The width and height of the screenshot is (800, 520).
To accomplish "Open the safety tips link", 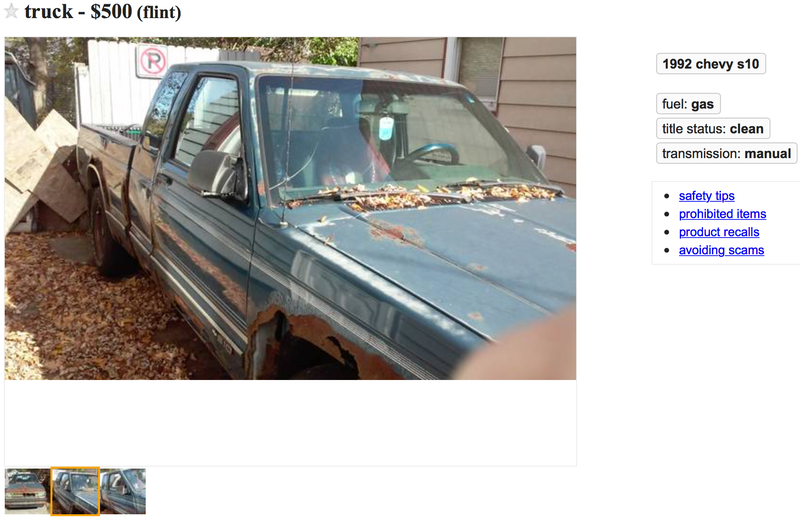I will pyautogui.click(x=706, y=196).
